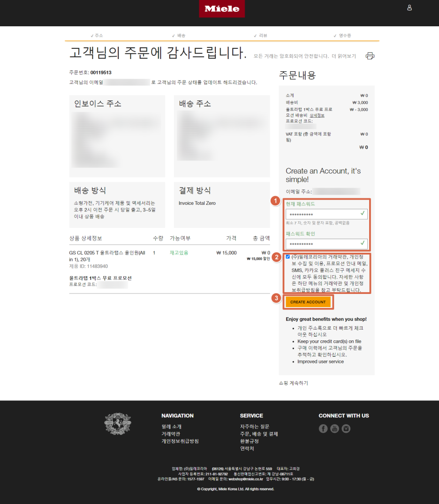Screen dimensions: 439x504
Task: Open 자주하는 질문 service link
Action: pyautogui.click(x=255, y=427)
